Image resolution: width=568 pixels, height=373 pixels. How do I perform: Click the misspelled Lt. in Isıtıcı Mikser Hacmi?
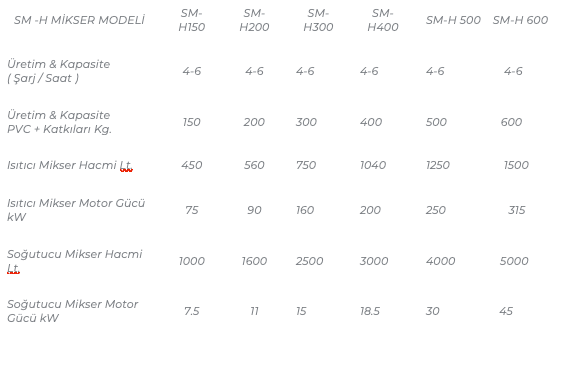point(126,165)
